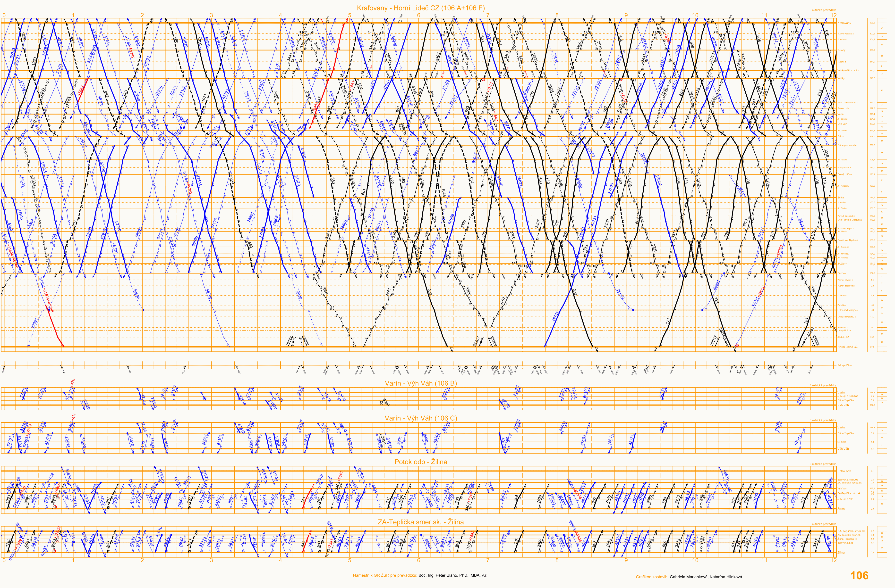895x588 pixels.
Task: Select the 'Dolný Hričov' station label
Action: (x=845, y=174)
